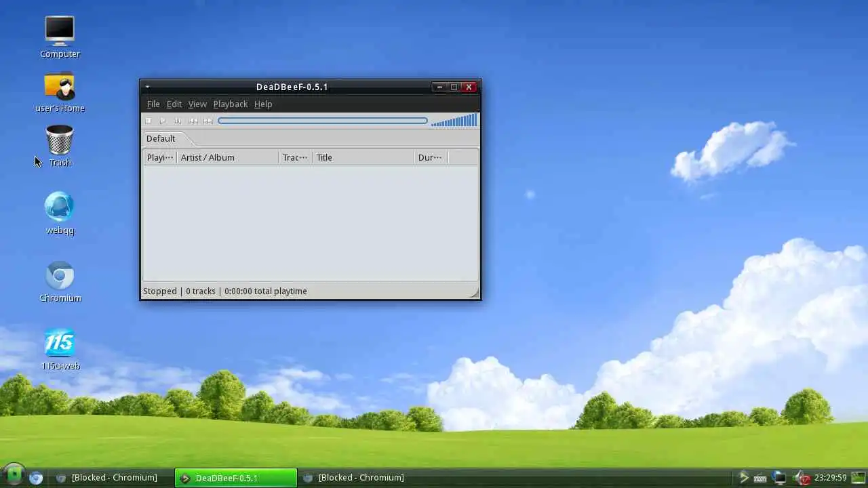The height and width of the screenshot is (488, 868).
Task: Select the user's Home folder icon
Action: point(60,92)
